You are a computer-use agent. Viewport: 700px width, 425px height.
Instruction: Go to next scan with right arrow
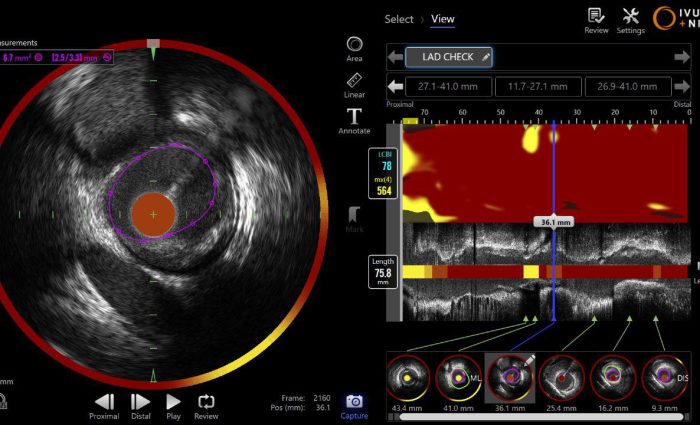pyautogui.click(x=682, y=57)
